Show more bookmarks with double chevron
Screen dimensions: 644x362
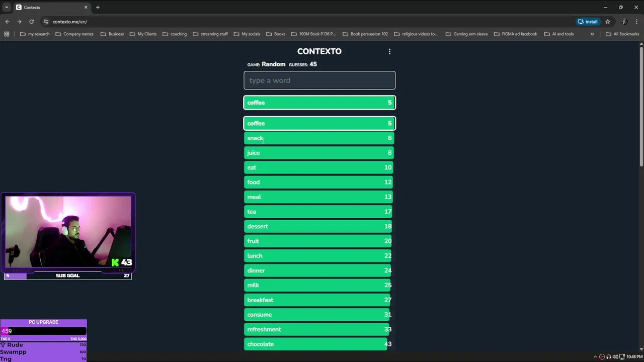[592, 34]
